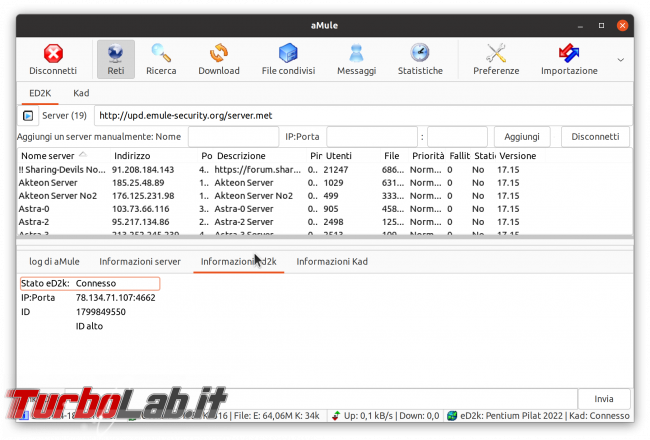The image size is (650, 440).
Task: Click the Disconnetti button beside Aggiungi
Action: tap(595, 137)
